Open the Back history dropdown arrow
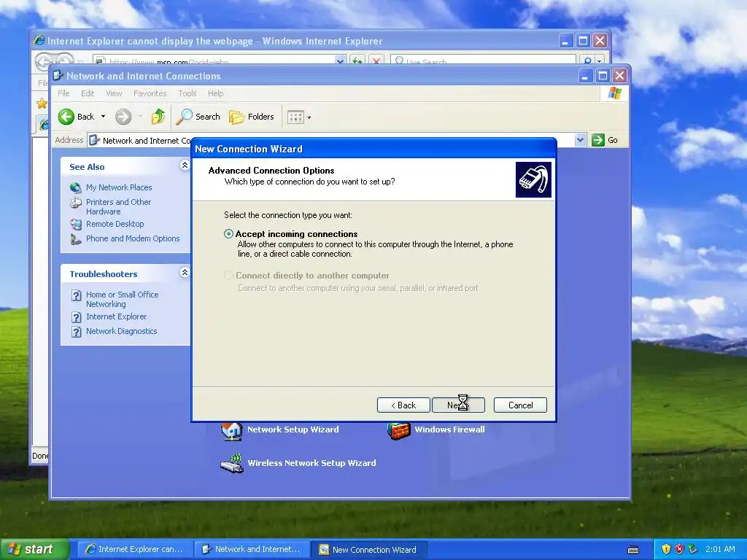 tap(103, 117)
